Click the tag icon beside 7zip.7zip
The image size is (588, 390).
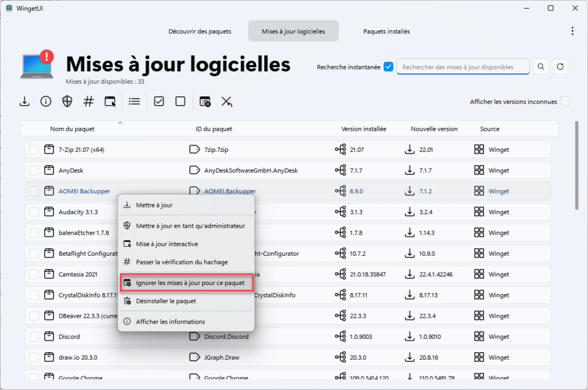pos(195,150)
